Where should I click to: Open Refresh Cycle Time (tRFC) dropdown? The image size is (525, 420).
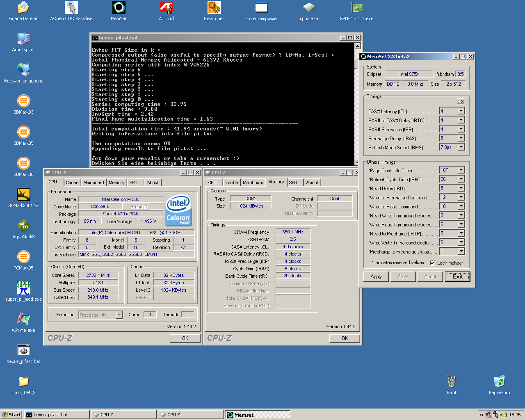pos(461,179)
